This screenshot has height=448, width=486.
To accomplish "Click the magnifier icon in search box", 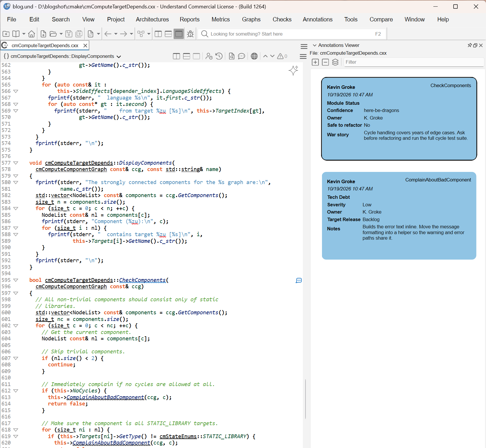I will point(205,34).
